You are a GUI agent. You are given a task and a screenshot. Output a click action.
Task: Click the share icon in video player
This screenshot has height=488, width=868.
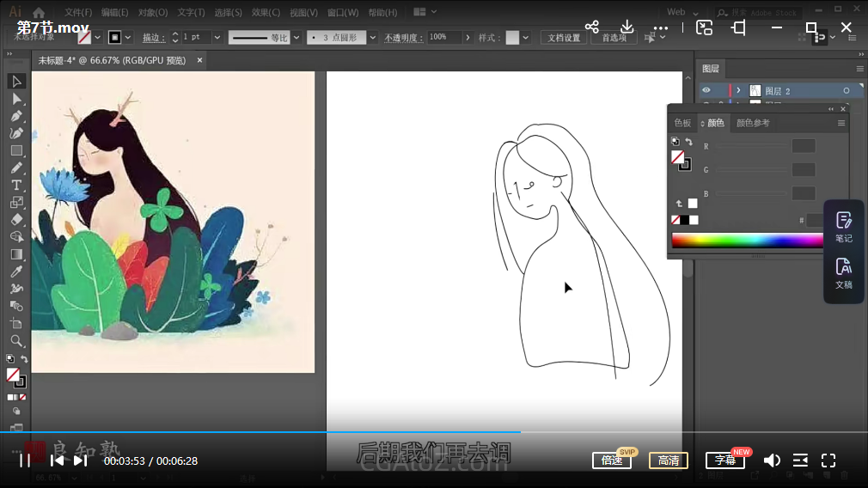(592, 27)
